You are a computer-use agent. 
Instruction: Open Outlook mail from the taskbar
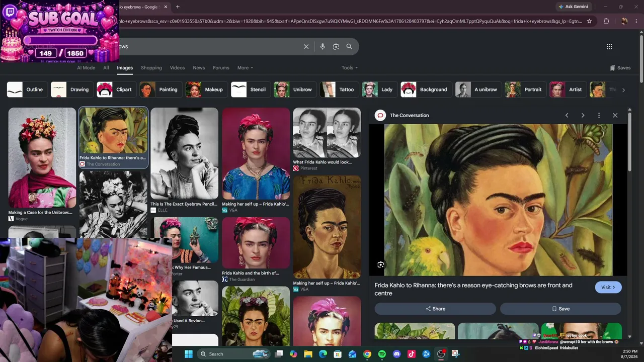(x=353, y=354)
